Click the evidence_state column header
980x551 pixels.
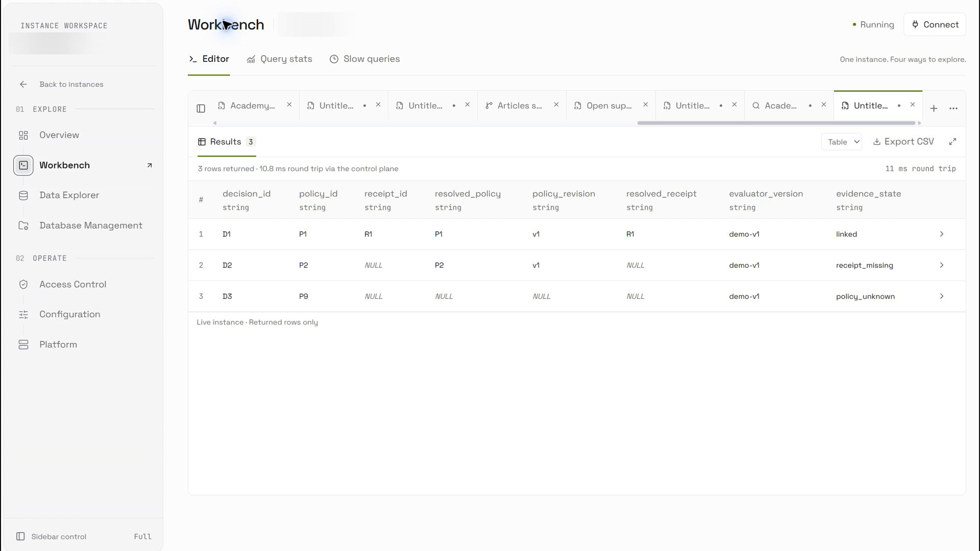coord(868,194)
